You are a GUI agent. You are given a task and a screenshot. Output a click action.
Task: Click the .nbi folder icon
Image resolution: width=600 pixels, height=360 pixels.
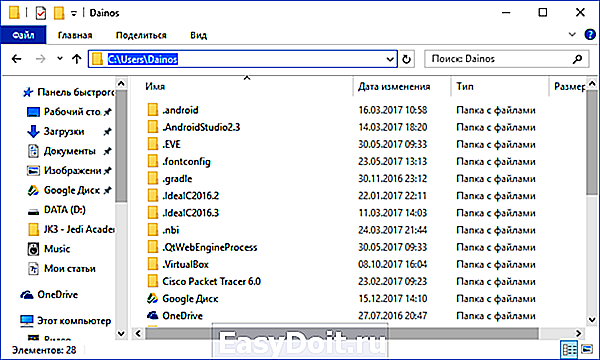tap(152, 230)
